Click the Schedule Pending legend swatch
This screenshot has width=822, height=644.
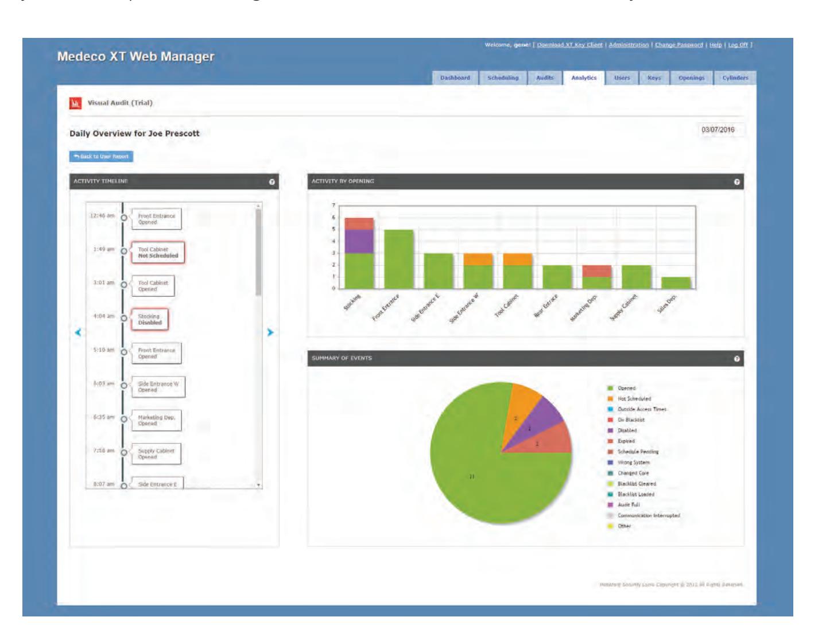pyautogui.click(x=611, y=452)
